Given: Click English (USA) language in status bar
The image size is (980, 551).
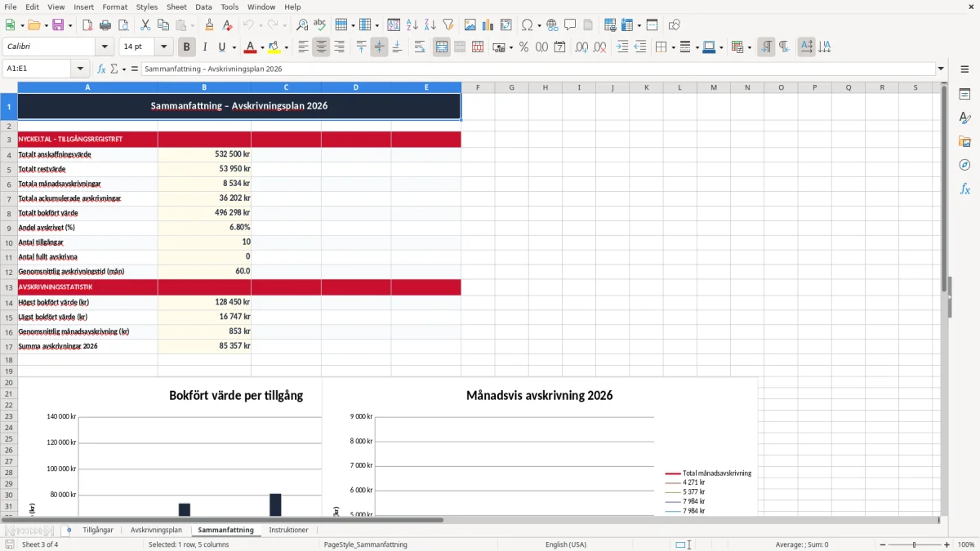Looking at the screenshot, I should point(566,544).
